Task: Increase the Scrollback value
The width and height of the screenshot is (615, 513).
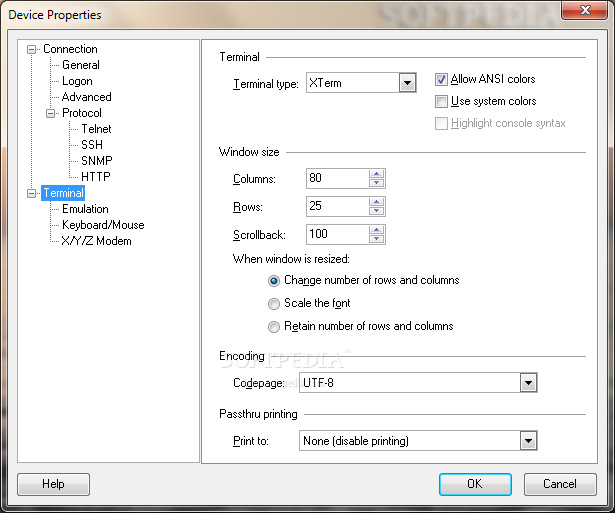Action: [377, 230]
